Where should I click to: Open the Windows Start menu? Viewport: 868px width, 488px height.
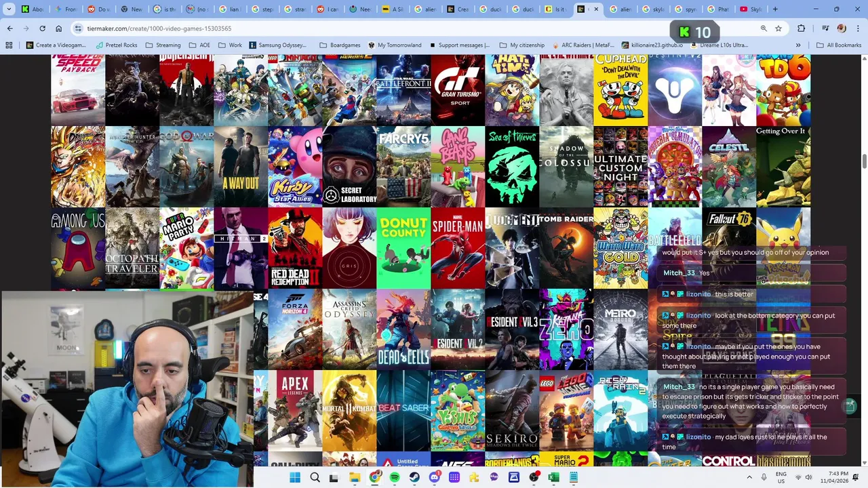coord(295,477)
